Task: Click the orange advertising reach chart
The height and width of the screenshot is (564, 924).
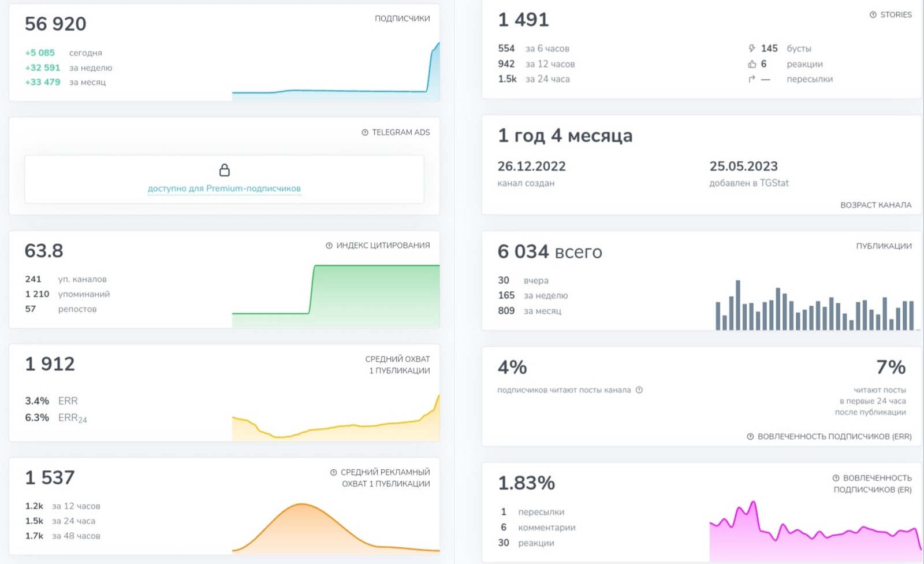Action: point(336,528)
